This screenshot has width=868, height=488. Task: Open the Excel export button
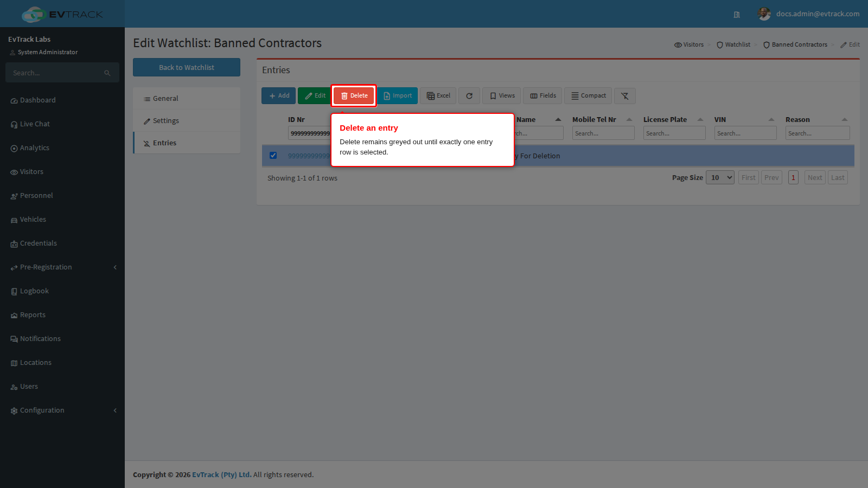pyautogui.click(x=438, y=96)
